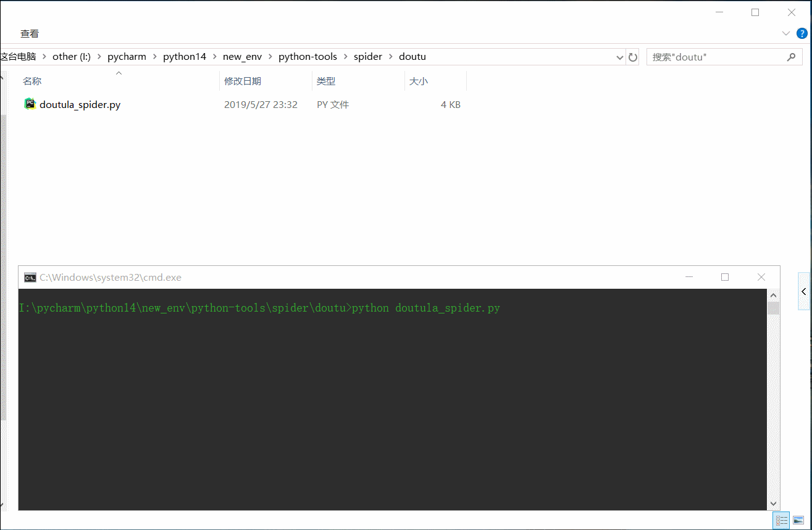Open the 查看 ribbon tab
This screenshot has width=812, height=530.
click(30, 34)
